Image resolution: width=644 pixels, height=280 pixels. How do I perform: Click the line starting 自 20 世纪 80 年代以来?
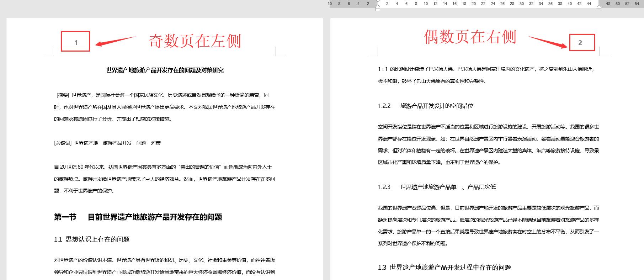pos(163,167)
